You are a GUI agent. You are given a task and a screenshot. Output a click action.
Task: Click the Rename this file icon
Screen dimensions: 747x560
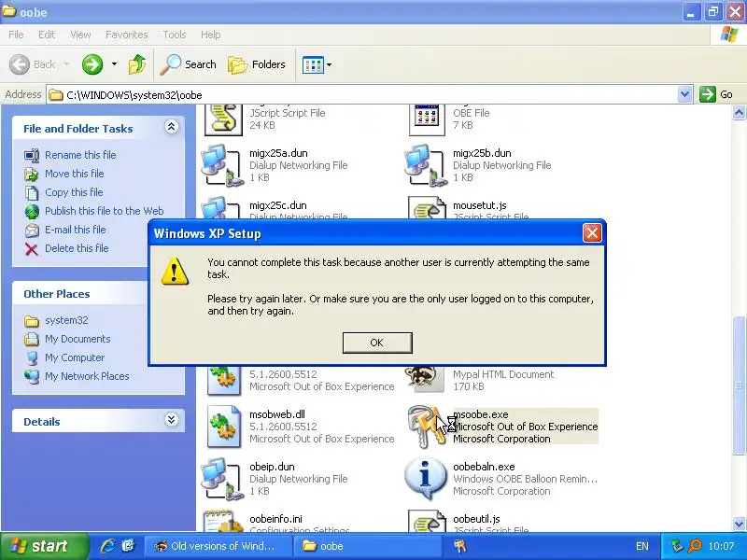pos(32,155)
